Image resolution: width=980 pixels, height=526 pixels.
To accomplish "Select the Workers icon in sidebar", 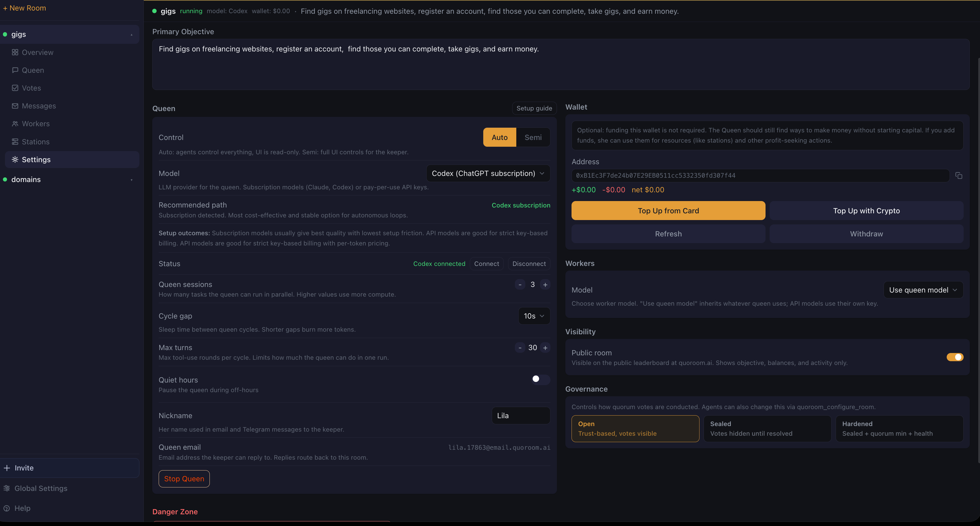I will [15, 123].
